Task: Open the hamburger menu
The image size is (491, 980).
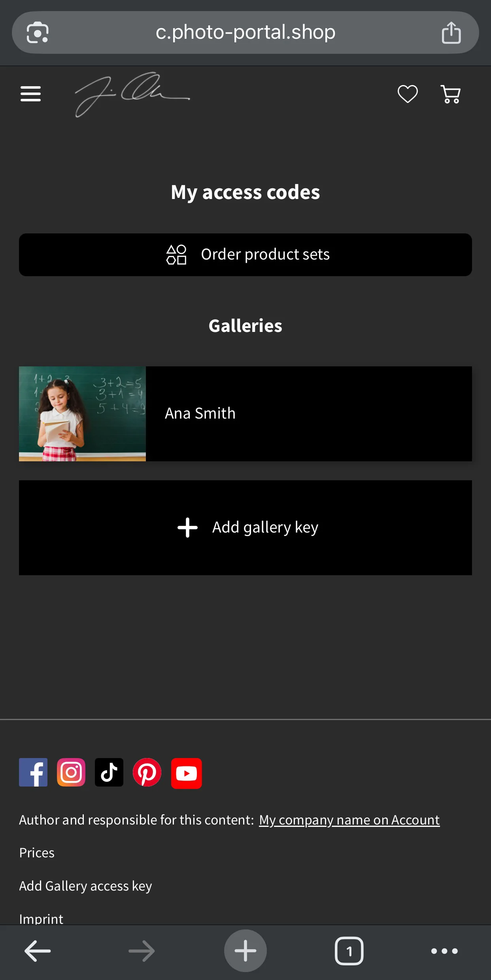Action: coord(31,94)
